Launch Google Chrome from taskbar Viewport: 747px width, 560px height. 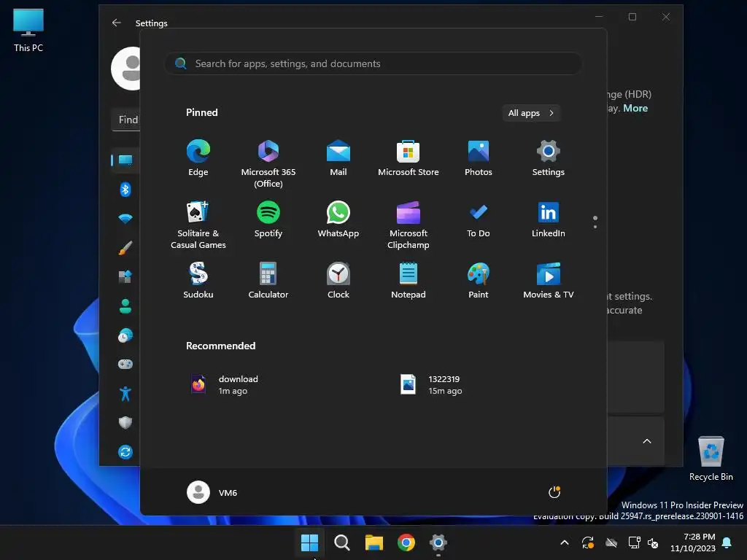point(406,542)
